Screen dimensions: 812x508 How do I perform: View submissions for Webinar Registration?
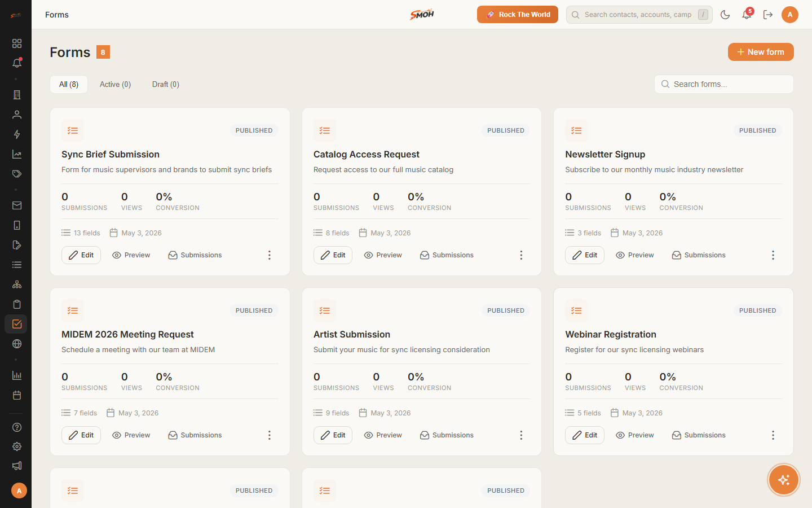point(699,435)
